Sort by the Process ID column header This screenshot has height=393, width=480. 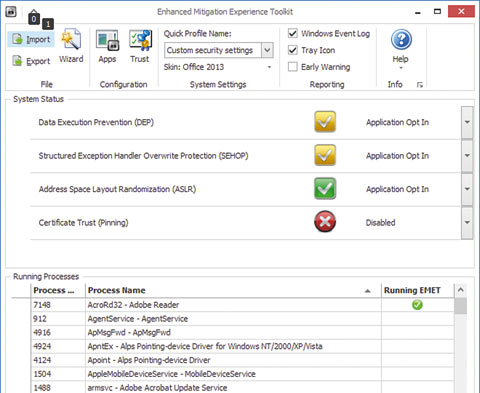click(58, 290)
